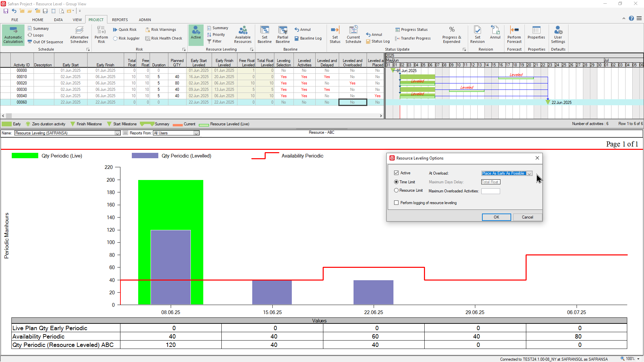Click Perform Forecast icon

(x=514, y=35)
